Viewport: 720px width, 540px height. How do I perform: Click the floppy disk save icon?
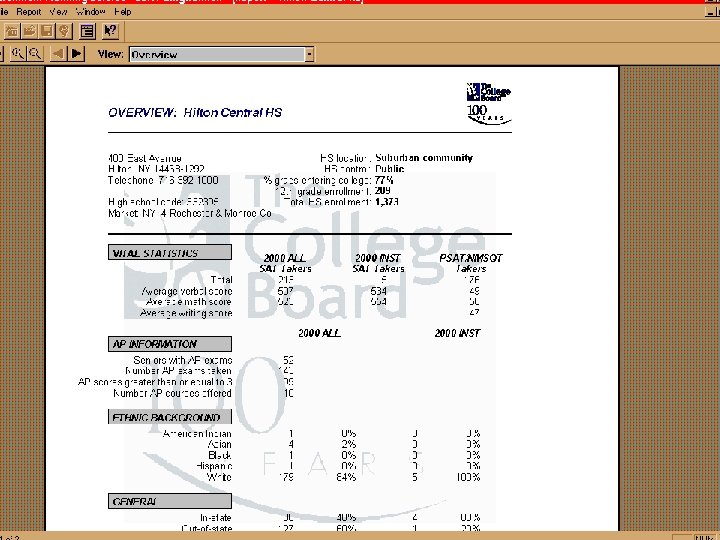[x=46, y=31]
